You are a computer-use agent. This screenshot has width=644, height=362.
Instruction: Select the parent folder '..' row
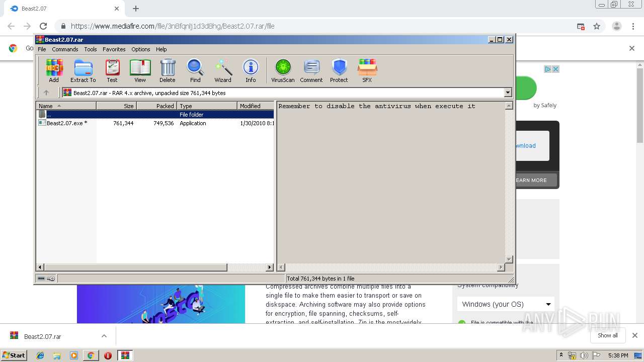155,115
